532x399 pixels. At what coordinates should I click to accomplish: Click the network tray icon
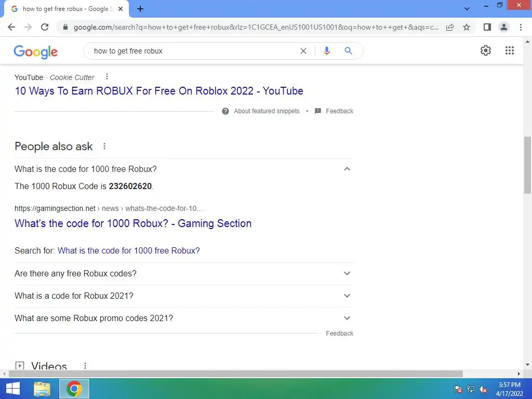point(471,389)
